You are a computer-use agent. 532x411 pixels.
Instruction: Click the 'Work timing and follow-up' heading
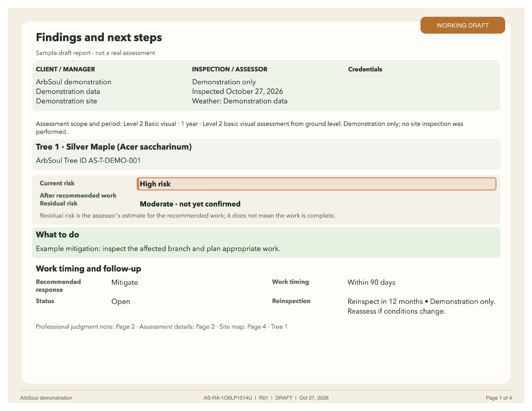tap(88, 269)
